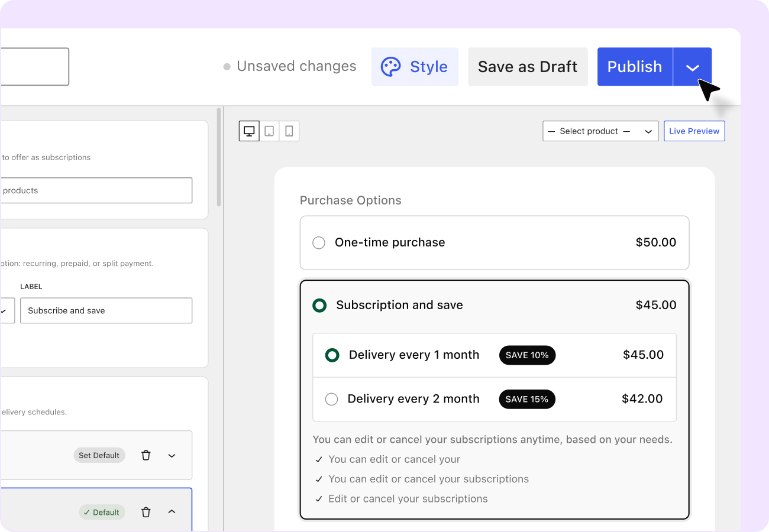Select Subscription and save radio option
The height and width of the screenshot is (532, 769).
[x=319, y=306]
